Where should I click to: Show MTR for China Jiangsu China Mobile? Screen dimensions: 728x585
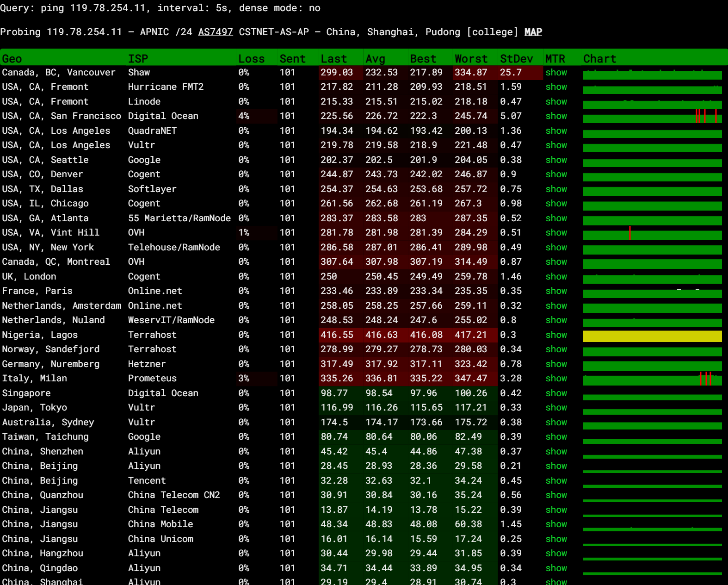coord(556,524)
